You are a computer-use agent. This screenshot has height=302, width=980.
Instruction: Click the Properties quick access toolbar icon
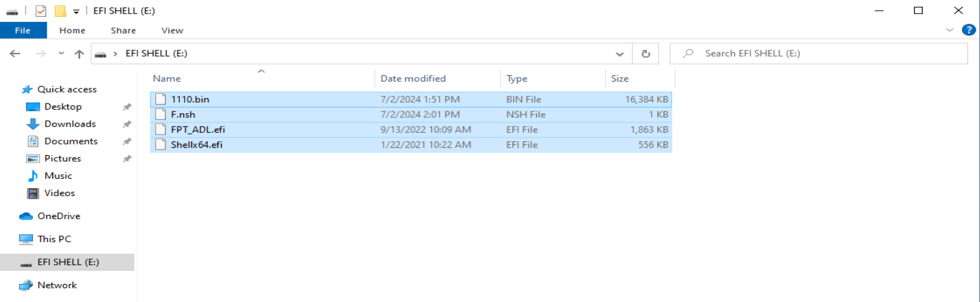[x=41, y=11]
